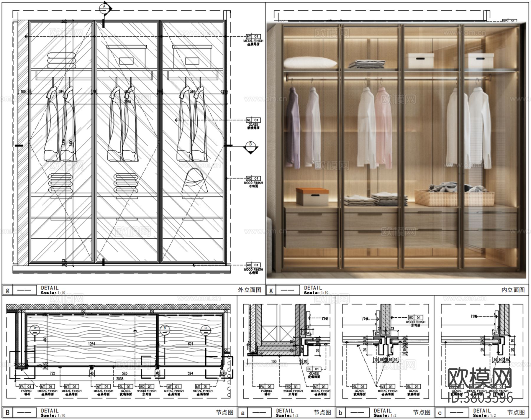
Task: Click the white pillow in the render
Action: (310, 63)
